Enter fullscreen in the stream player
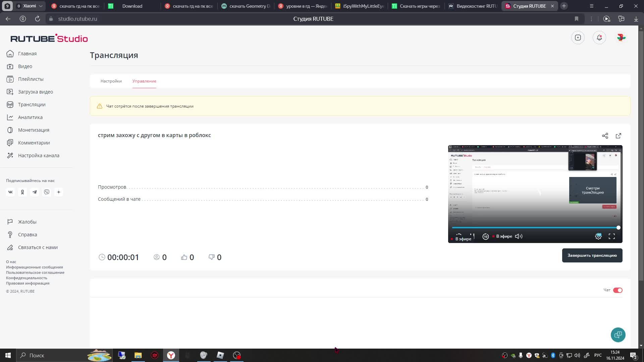644x362 pixels. click(x=611, y=236)
